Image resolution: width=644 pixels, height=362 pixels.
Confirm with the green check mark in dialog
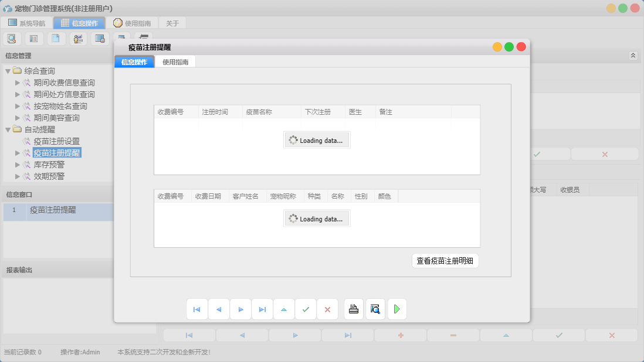306,309
